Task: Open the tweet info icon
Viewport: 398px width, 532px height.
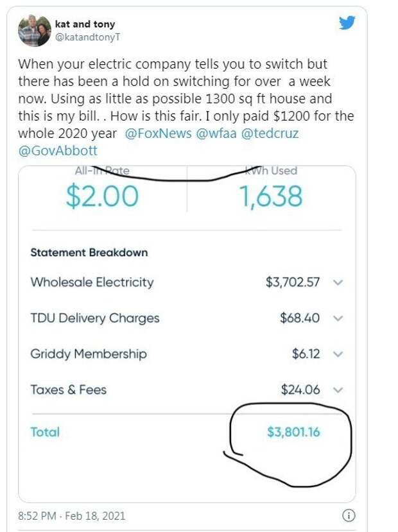Action: pyautogui.click(x=349, y=515)
